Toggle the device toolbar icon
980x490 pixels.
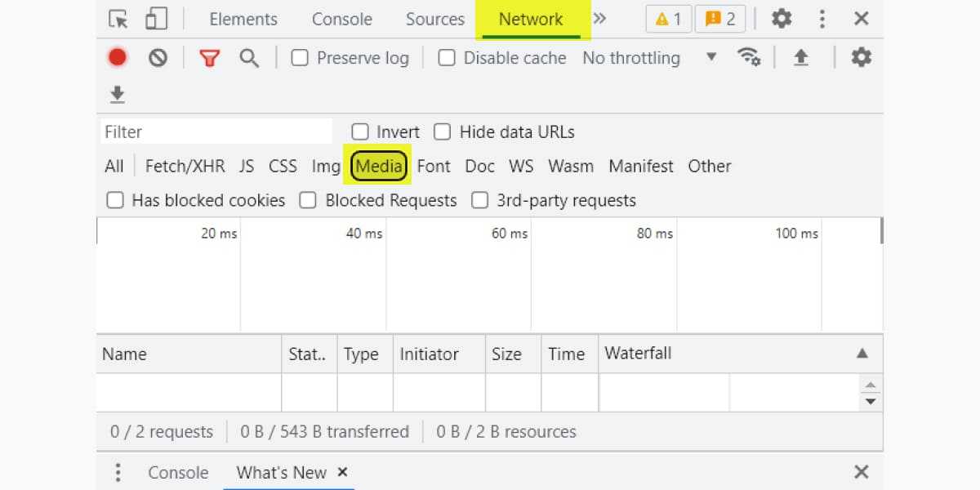pyautogui.click(x=155, y=19)
